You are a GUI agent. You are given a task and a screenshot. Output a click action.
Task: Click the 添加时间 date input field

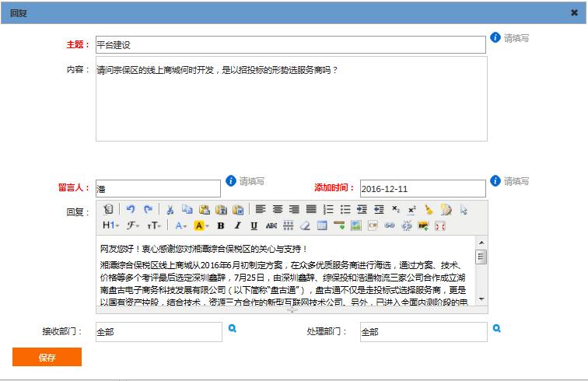coord(422,188)
